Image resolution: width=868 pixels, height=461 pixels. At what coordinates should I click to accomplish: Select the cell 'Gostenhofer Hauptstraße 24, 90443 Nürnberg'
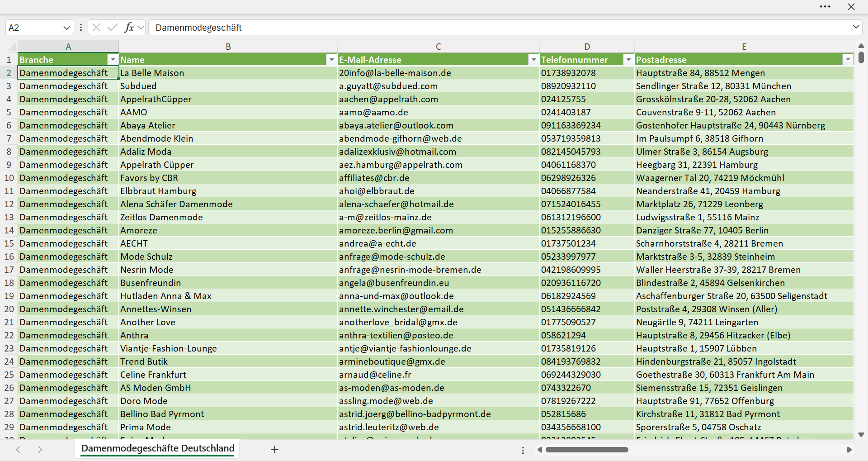click(x=744, y=125)
